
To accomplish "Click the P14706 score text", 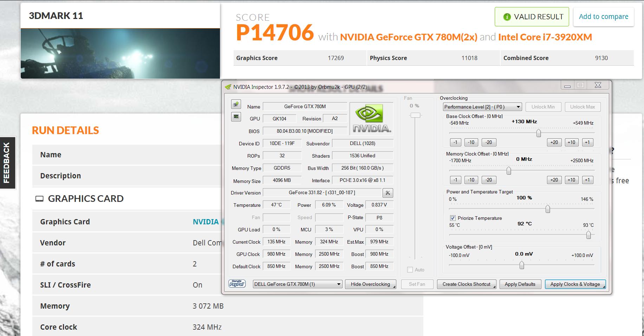I will (275, 32).
